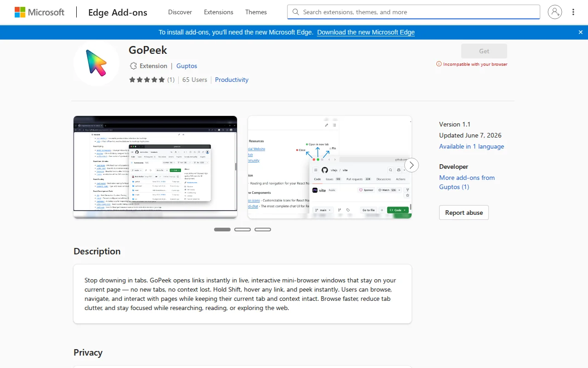Click Available in 1 language
Image resolution: width=588 pixels, height=368 pixels.
pos(471,146)
